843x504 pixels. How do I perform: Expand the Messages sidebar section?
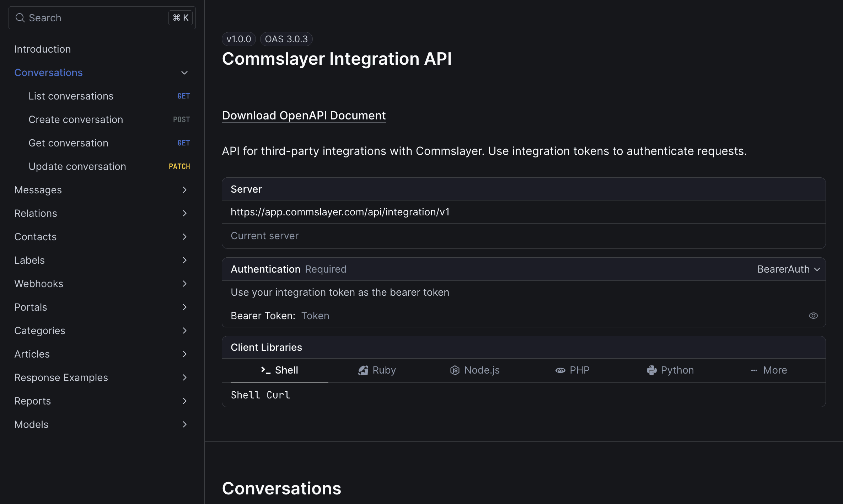pyautogui.click(x=184, y=190)
